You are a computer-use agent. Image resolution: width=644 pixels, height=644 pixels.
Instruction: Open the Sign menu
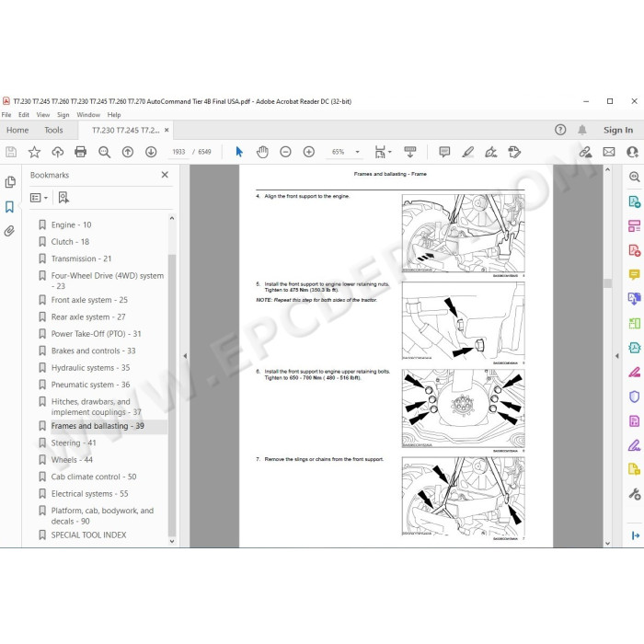63,115
